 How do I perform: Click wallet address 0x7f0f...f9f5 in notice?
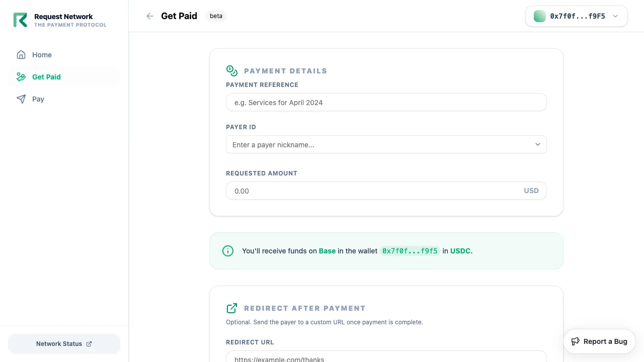(410, 251)
